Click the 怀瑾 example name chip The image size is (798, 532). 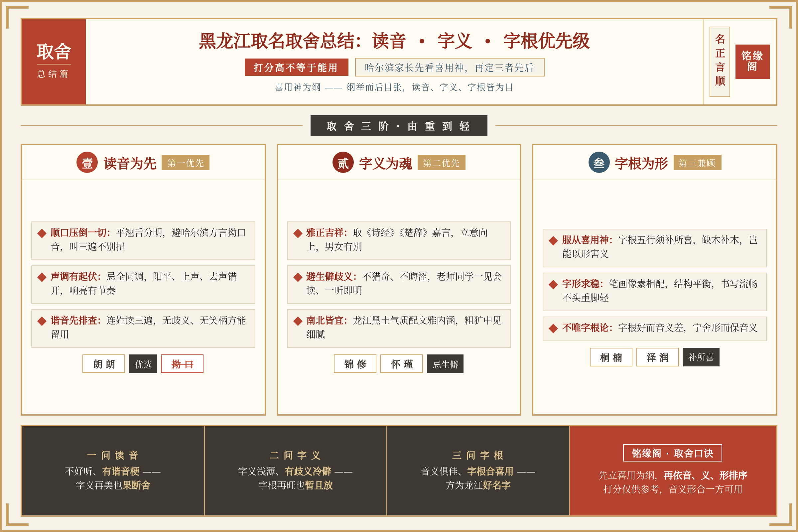tap(401, 364)
